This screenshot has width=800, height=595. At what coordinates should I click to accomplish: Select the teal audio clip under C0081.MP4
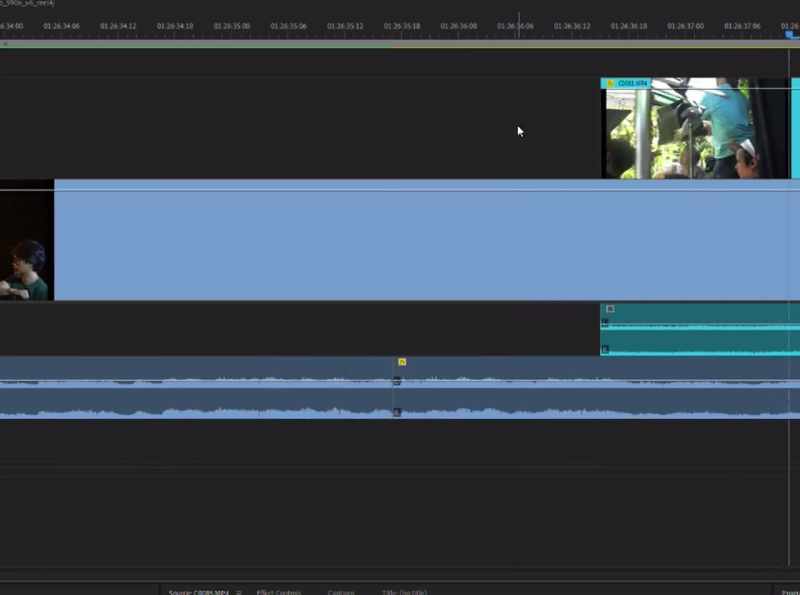pyautogui.click(x=700, y=329)
